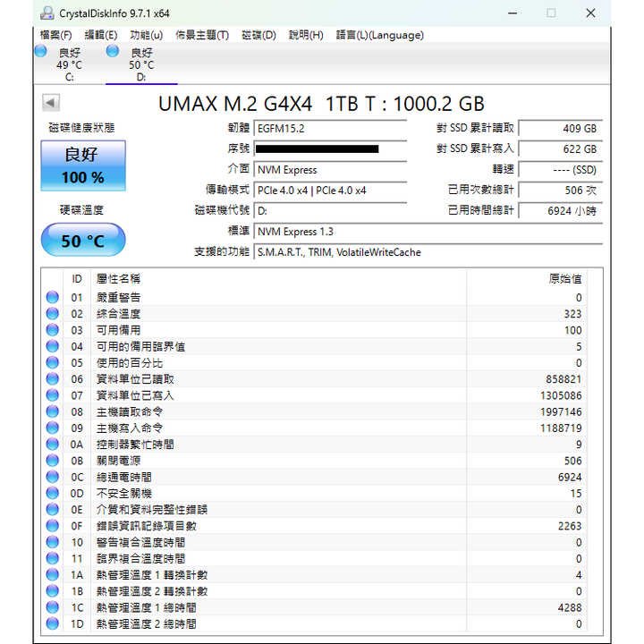Image resolution: width=644 pixels, height=644 pixels.
Task: Click the ID column header
Action: tap(77, 279)
